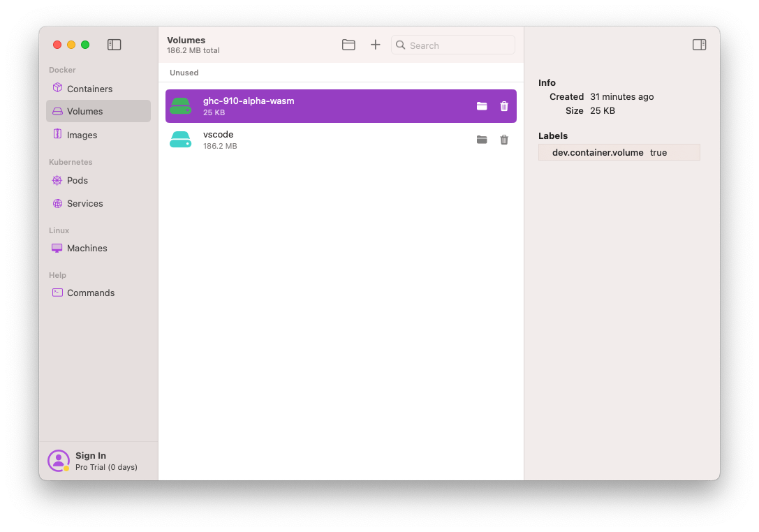Open ghc-910-alpha-wasm volume folder
Image resolution: width=759 pixels, height=532 pixels.
tap(482, 106)
